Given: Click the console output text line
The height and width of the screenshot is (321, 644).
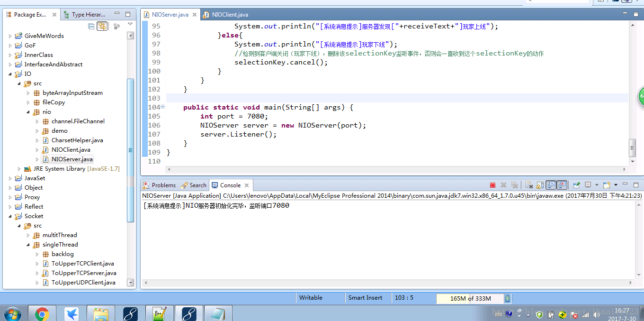Looking at the screenshot, I should 216,206.
